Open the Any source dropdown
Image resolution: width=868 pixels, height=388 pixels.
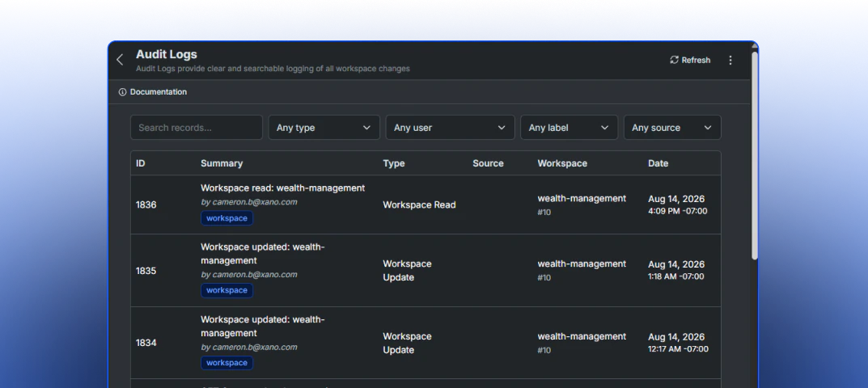672,127
